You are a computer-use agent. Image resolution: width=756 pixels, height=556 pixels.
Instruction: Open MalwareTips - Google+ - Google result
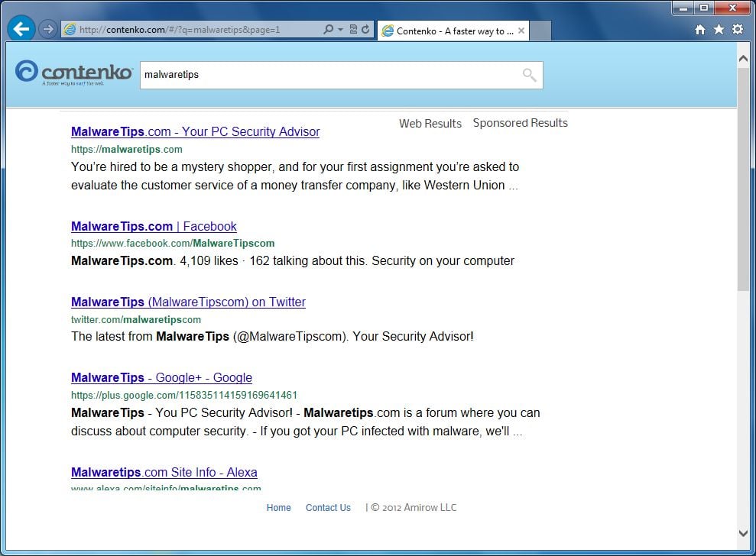pyautogui.click(x=161, y=378)
